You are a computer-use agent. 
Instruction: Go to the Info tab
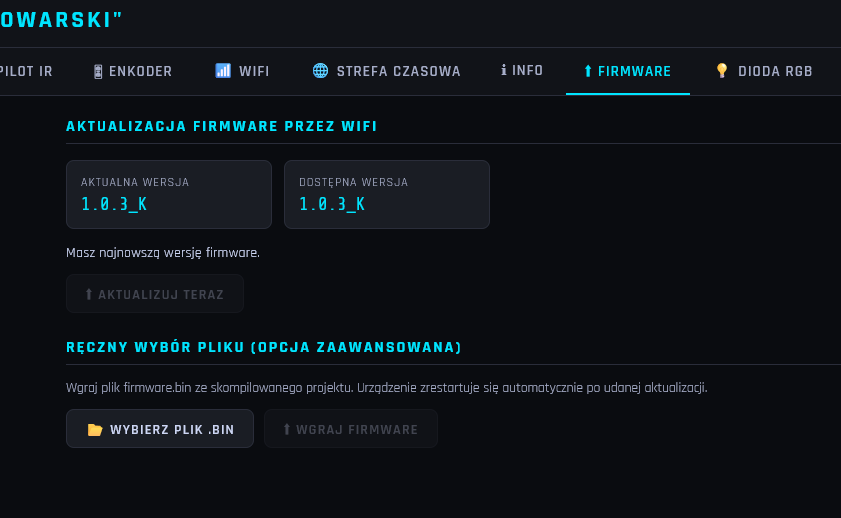click(x=522, y=71)
